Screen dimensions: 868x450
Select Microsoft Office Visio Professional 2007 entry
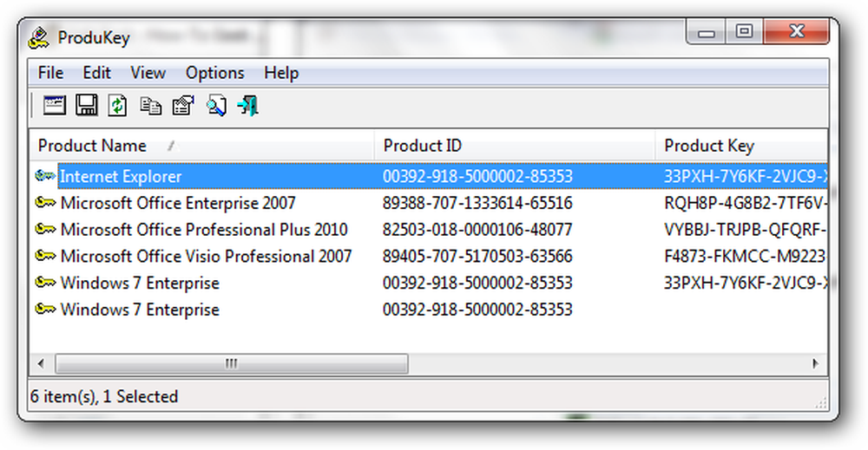206,256
